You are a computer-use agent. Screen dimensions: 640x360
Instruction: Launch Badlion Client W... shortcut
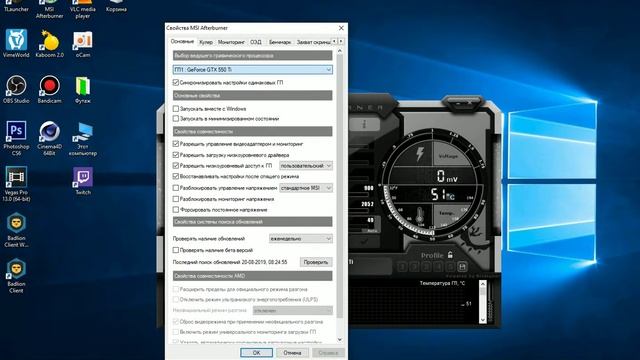click(x=16, y=229)
